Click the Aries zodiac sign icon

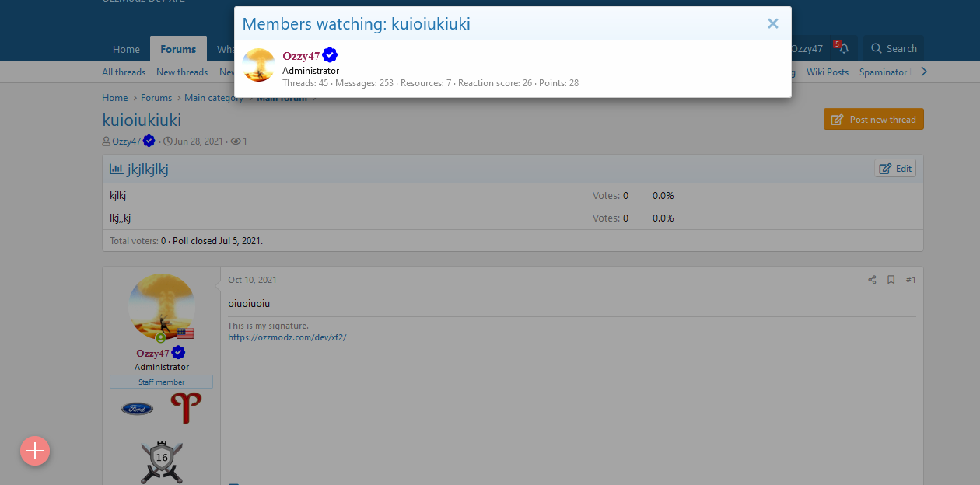click(186, 408)
